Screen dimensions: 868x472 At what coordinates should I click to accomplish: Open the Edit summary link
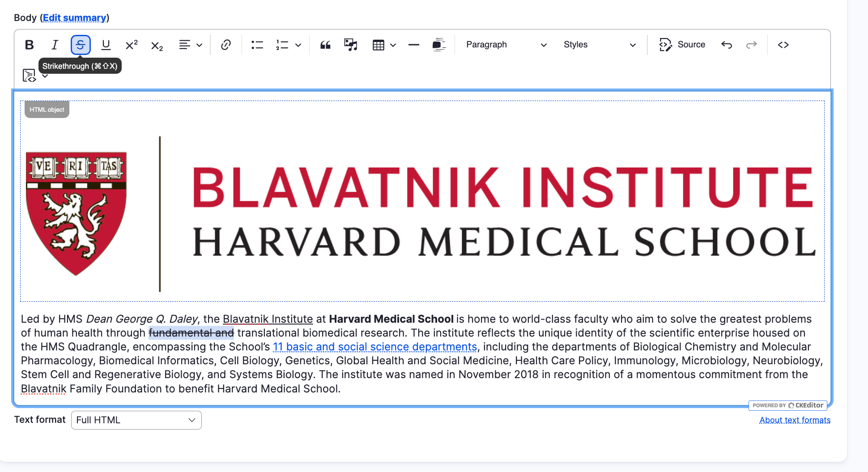(x=75, y=18)
